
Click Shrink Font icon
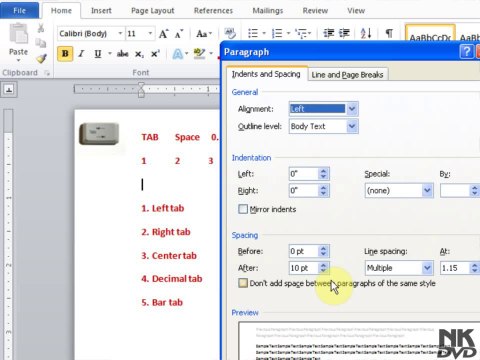point(179,34)
